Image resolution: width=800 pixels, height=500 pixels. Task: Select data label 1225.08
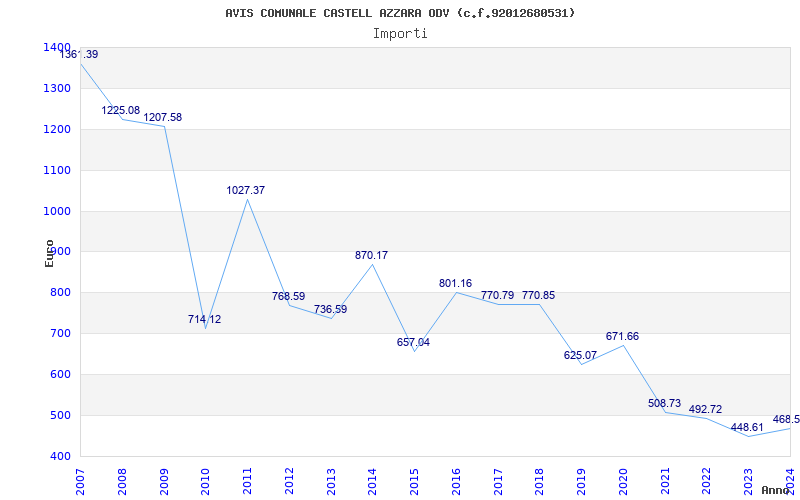(x=120, y=110)
